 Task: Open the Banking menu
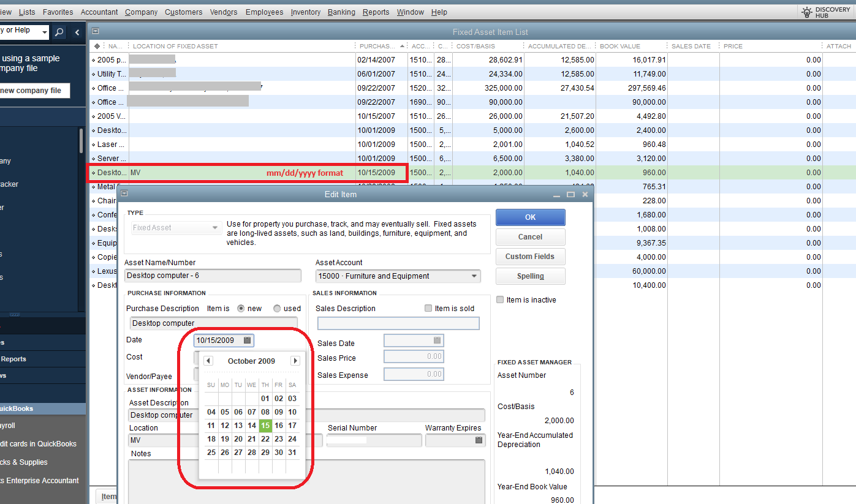click(341, 12)
